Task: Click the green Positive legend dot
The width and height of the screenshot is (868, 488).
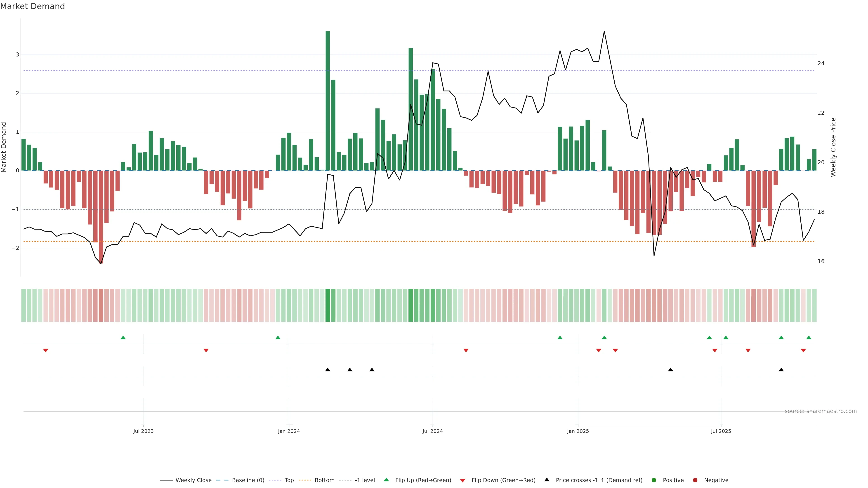Action: pyautogui.click(x=654, y=480)
